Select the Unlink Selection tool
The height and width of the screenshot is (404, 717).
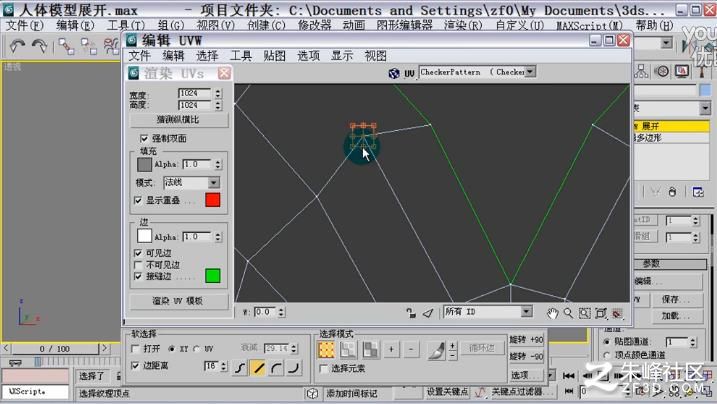pyautogui.click(x=89, y=46)
